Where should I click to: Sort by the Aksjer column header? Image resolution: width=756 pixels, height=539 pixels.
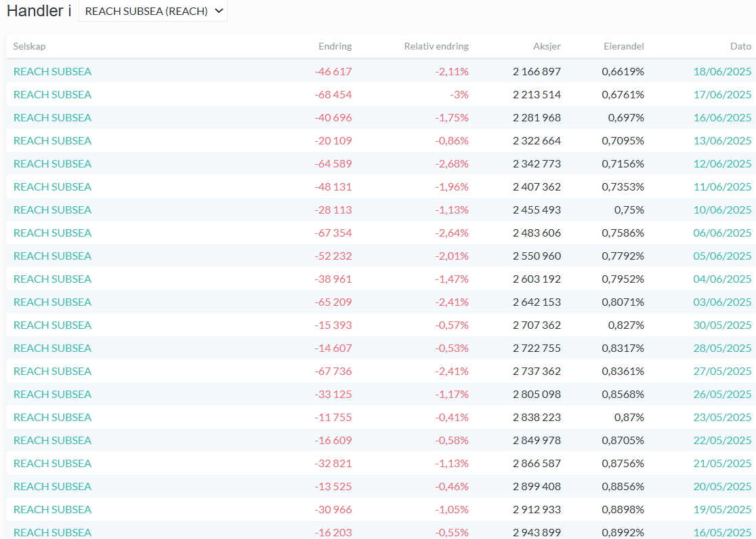(547, 46)
